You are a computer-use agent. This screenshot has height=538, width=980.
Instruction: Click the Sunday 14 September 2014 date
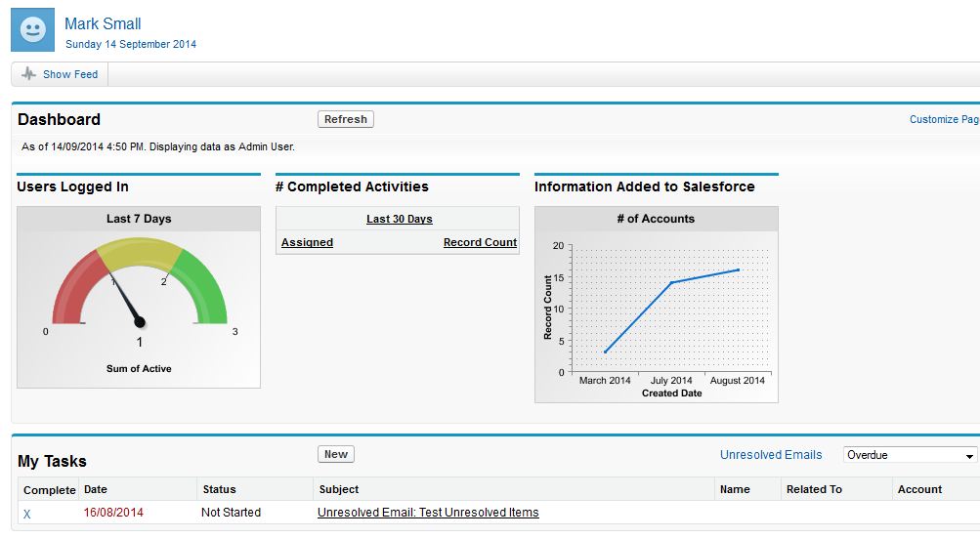[x=131, y=44]
